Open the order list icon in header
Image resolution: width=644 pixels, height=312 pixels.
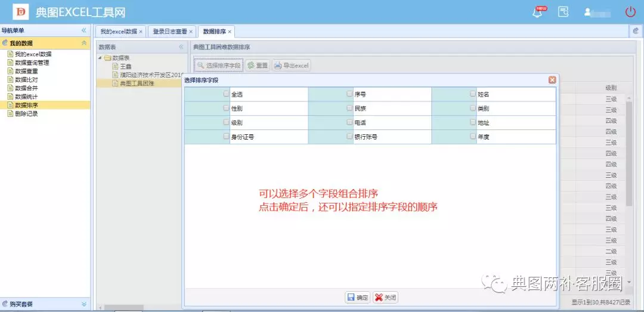(563, 12)
